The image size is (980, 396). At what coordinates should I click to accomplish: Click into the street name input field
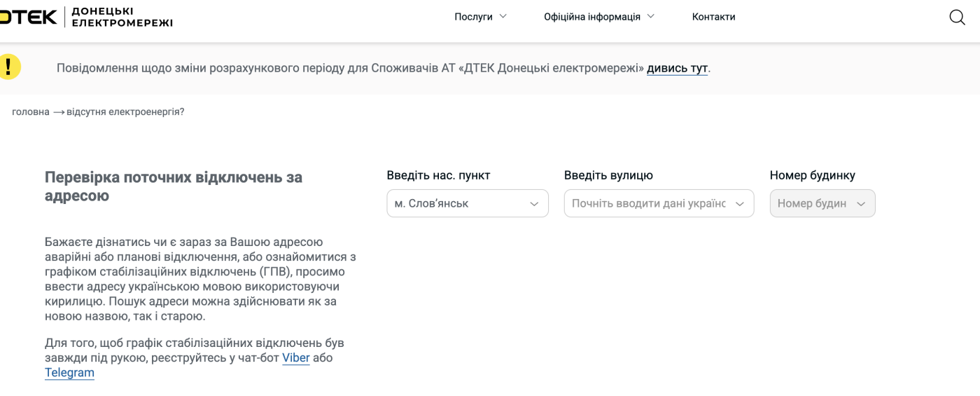[647, 203]
